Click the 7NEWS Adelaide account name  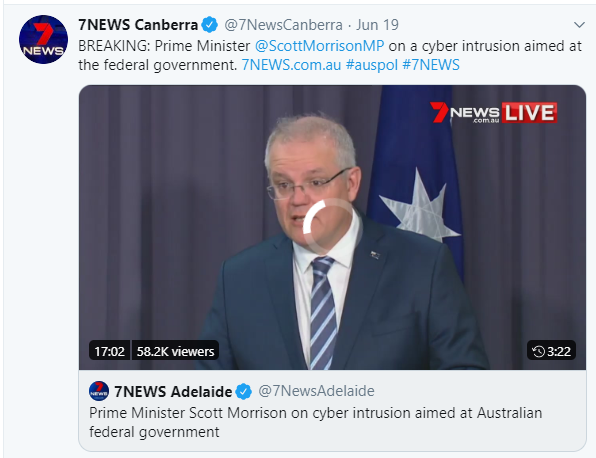click(173, 391)
